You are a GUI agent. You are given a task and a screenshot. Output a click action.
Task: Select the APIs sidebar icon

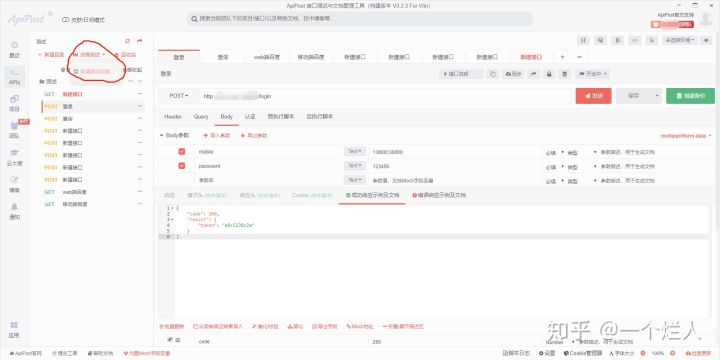click(x=14, y=76)
